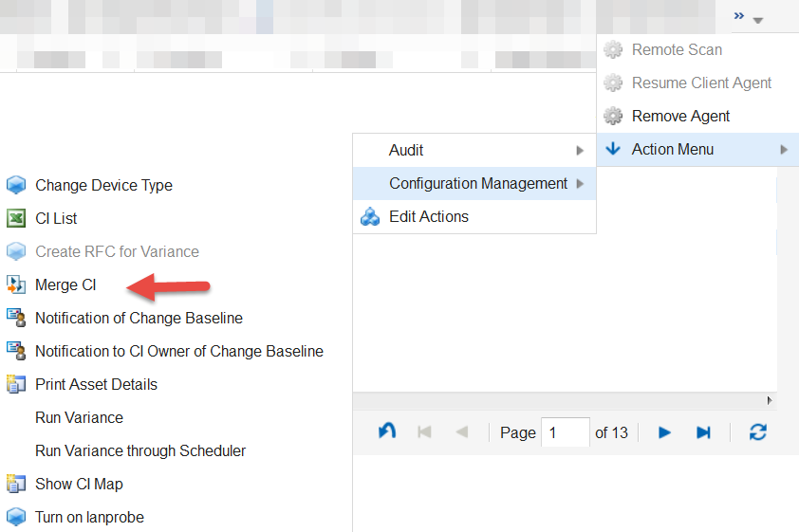The height and width of the screenshot is (532, 799).
Task: Click the Remove Agent gear icon
Action: click(x=613, y=117)
